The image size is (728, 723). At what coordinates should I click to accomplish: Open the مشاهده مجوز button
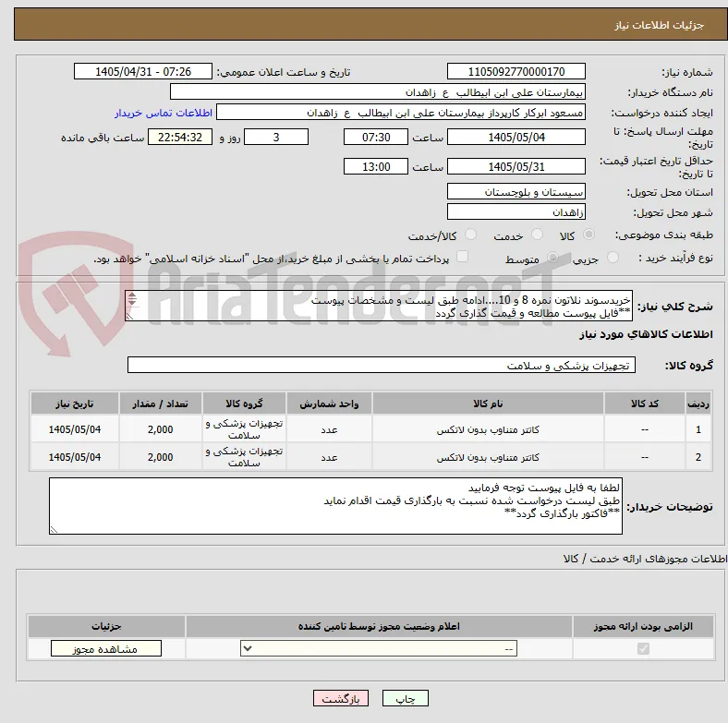(x=106, y=649)
